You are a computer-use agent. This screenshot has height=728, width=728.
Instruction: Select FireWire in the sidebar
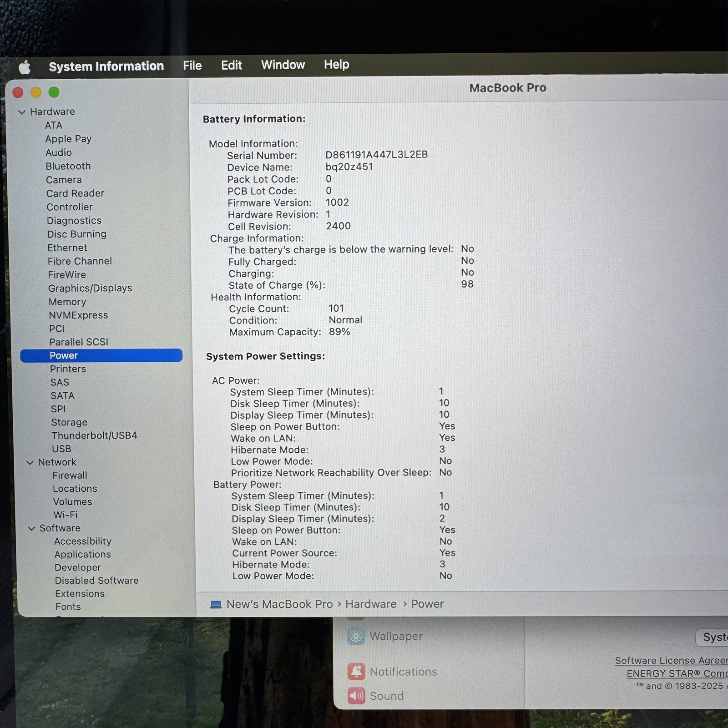click(67, 275)
